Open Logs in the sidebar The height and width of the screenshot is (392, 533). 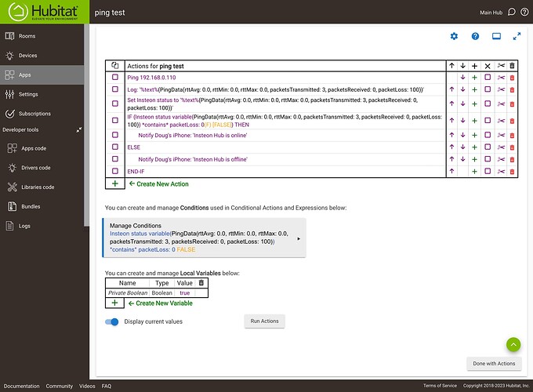(x=42, y=226)
